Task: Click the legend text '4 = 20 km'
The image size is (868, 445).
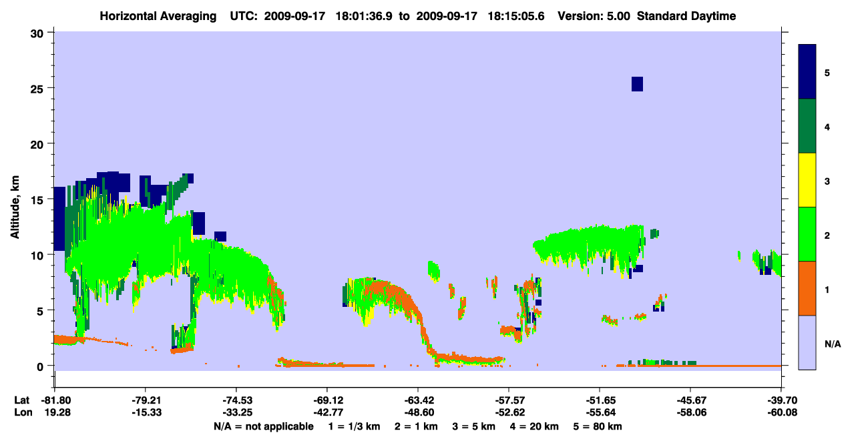Action: coord(535,426)
